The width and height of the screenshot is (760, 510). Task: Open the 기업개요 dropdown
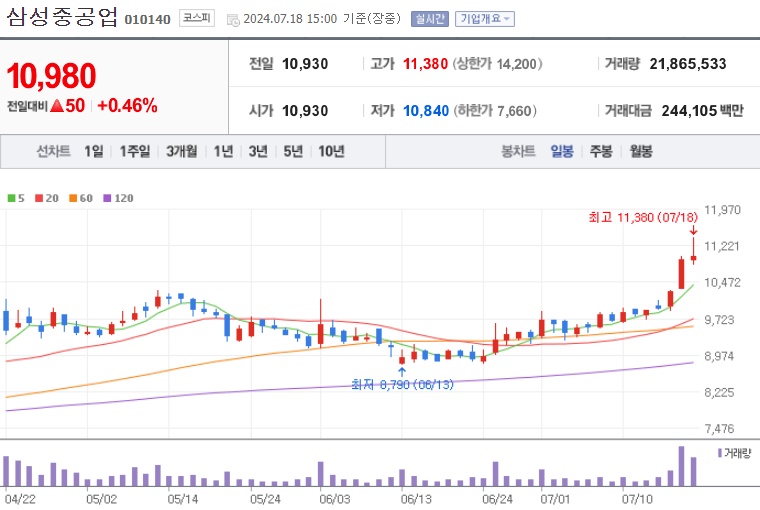click(485, 19)
